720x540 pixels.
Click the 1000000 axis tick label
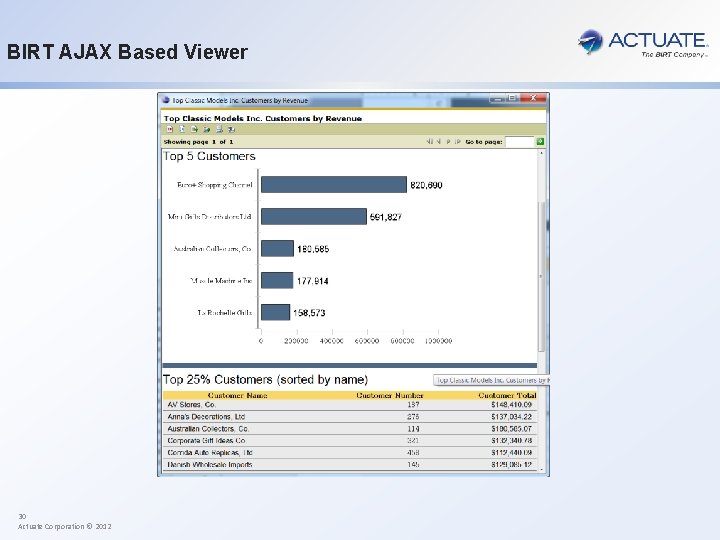[x=439, y=341]
